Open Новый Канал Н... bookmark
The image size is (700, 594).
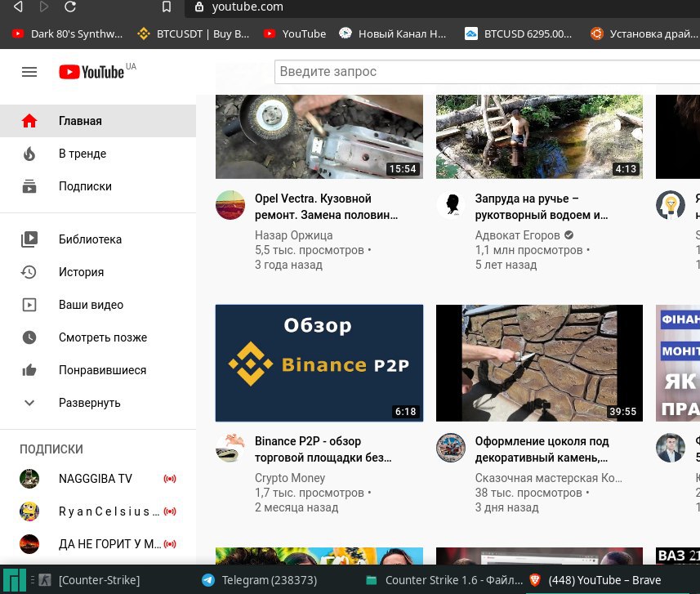click(x=392, y=34)
